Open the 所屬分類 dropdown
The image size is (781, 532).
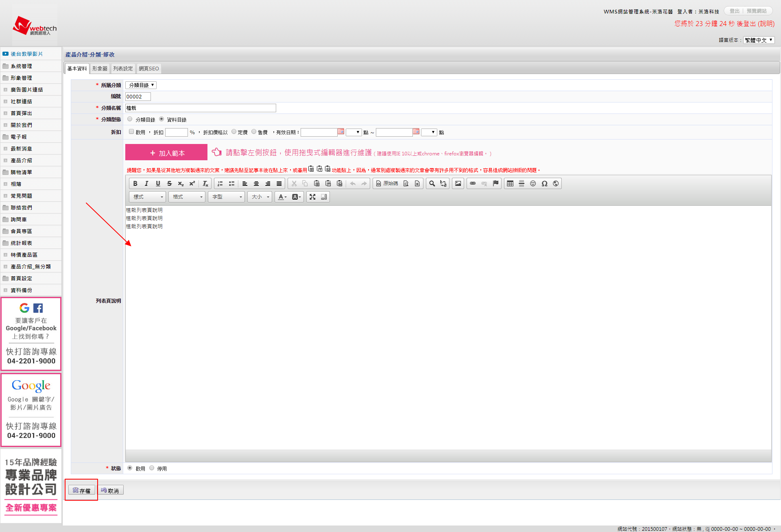tap(141, 85)
